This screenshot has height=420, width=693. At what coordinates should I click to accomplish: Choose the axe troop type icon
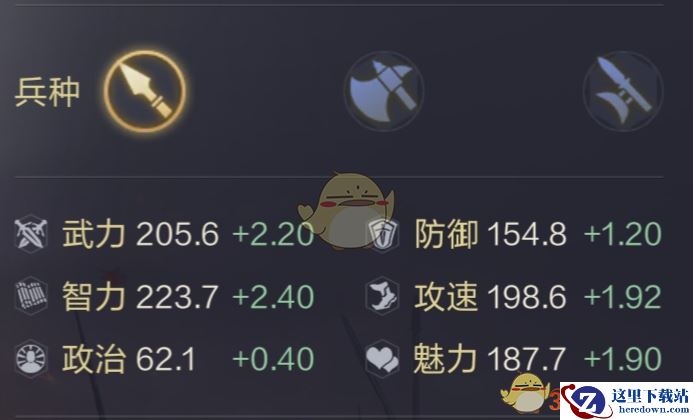384,91
